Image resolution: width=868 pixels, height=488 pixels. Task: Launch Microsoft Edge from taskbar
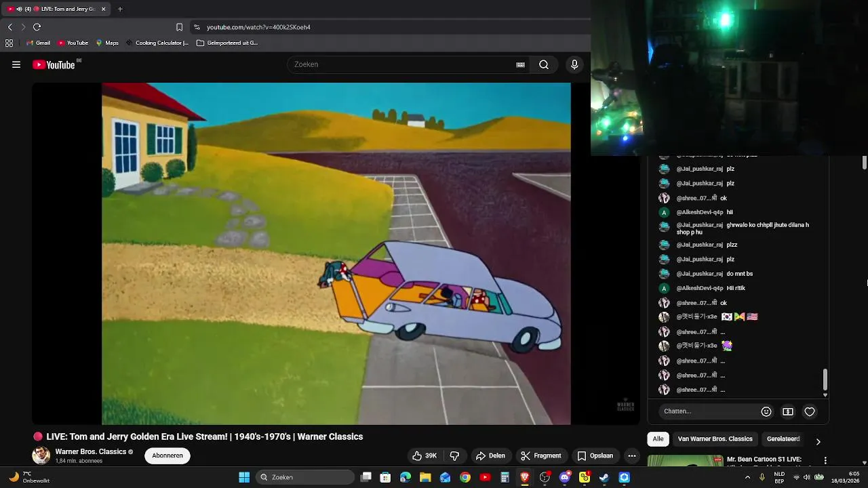point(406,477)
